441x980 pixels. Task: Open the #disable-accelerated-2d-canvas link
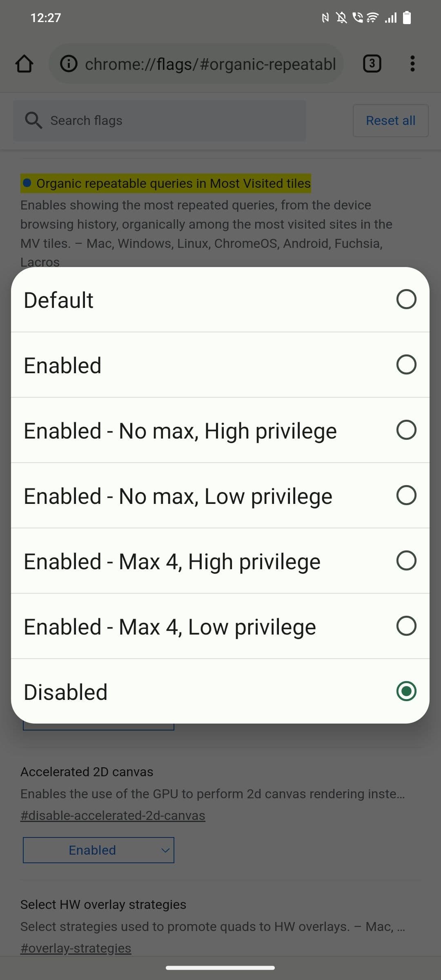click(113, 815)
